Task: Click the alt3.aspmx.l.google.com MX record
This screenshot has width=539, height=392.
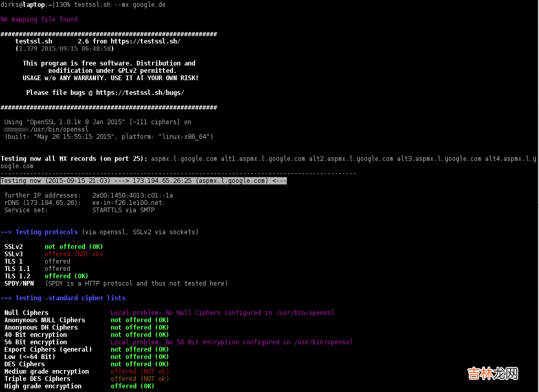Action: [439, 159]
